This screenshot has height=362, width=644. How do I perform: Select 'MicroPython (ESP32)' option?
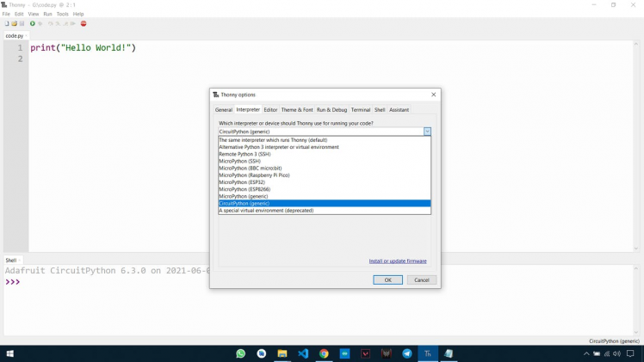pyautogui.click(x=325, y=182)
